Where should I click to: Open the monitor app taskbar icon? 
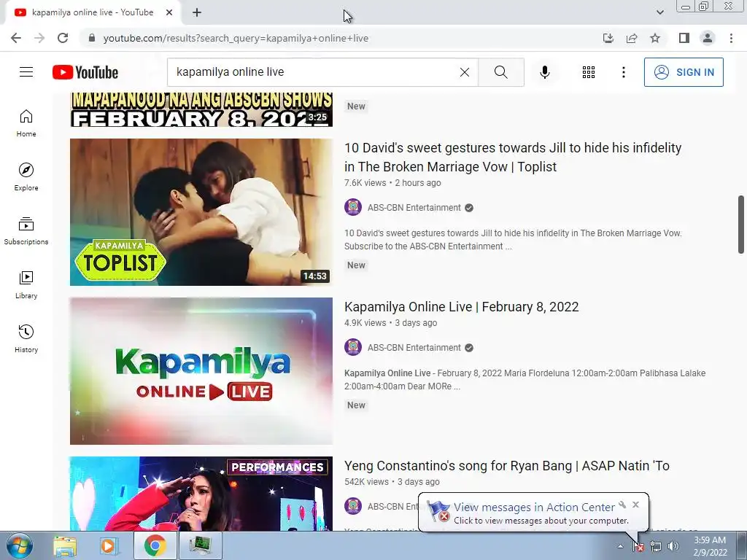(200, 545)
